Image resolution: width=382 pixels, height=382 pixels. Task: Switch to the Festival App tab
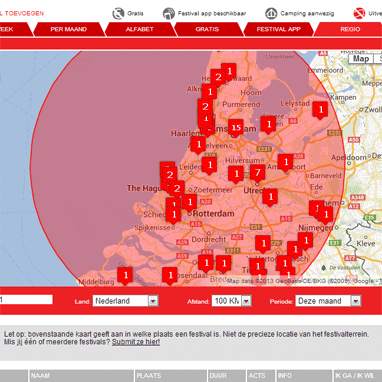279,29
